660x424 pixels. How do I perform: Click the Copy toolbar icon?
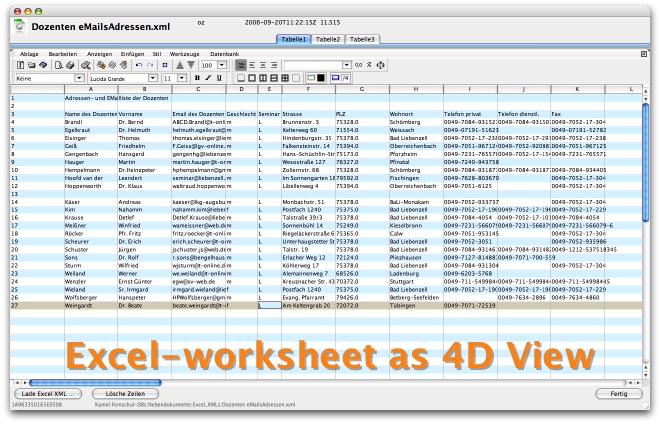pos(112,65)
